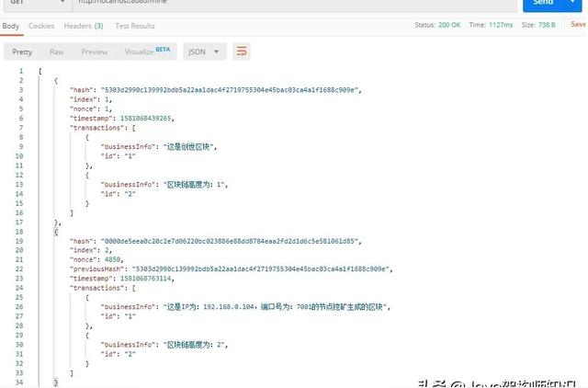Collapse the transaction object at line 25
The width and height of the screenshot is (588, 388).
coord(86,298)
